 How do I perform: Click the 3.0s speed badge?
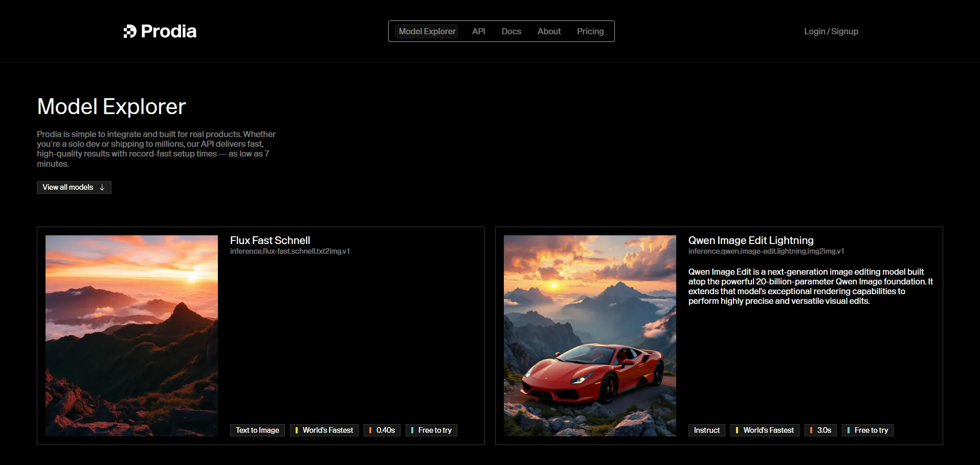click(x=820, y=430)
